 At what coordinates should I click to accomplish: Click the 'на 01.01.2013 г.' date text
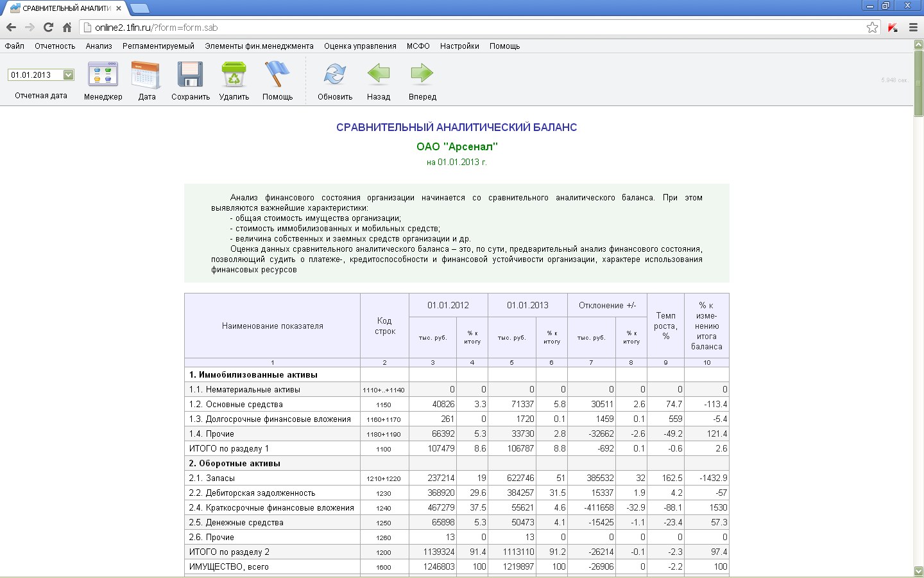[457, 162]
